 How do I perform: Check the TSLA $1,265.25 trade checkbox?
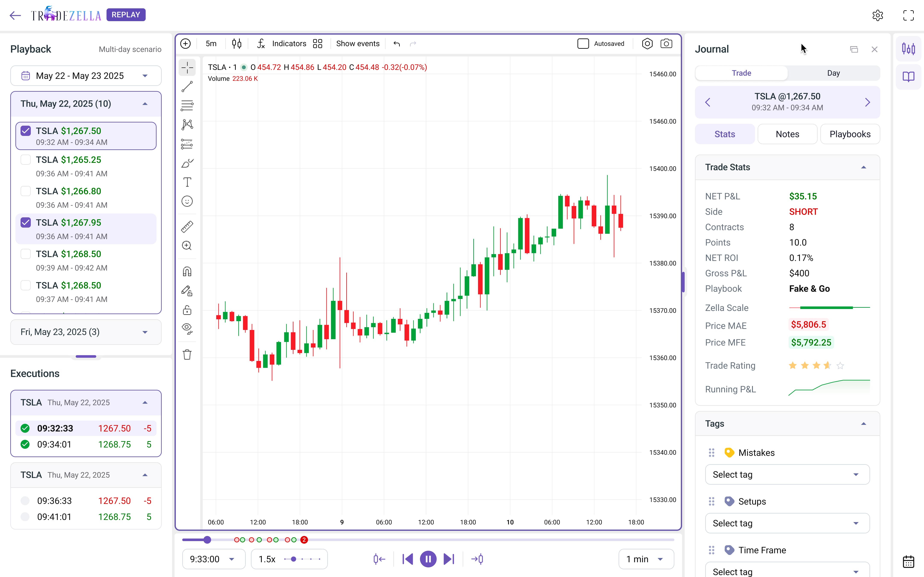[x=26, y=159]
